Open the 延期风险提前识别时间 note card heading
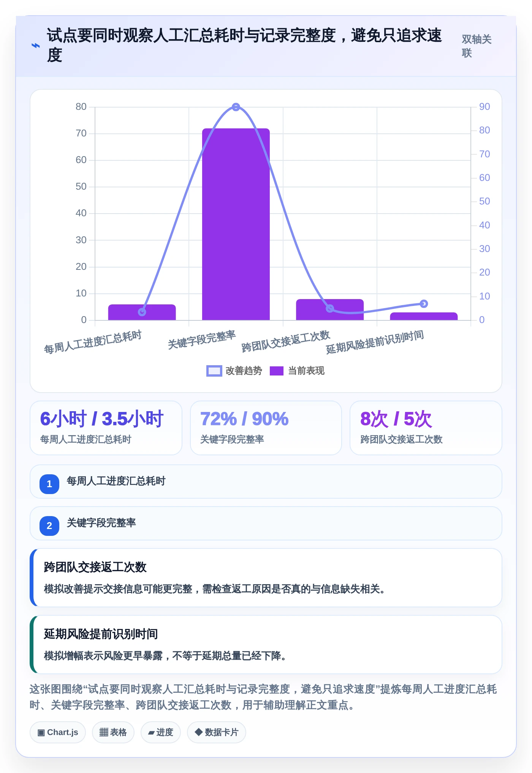Image resolution: width=532 pixels, height=773 pixels. point(101,634)
